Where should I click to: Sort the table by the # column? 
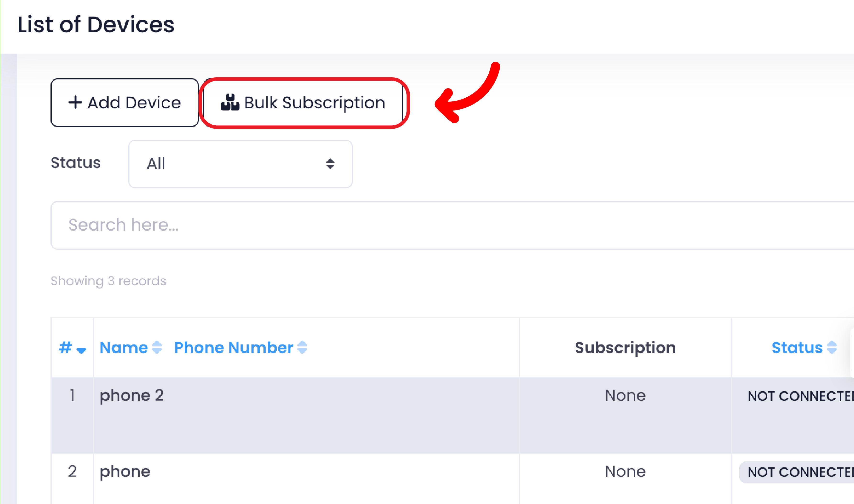(65, 347)
